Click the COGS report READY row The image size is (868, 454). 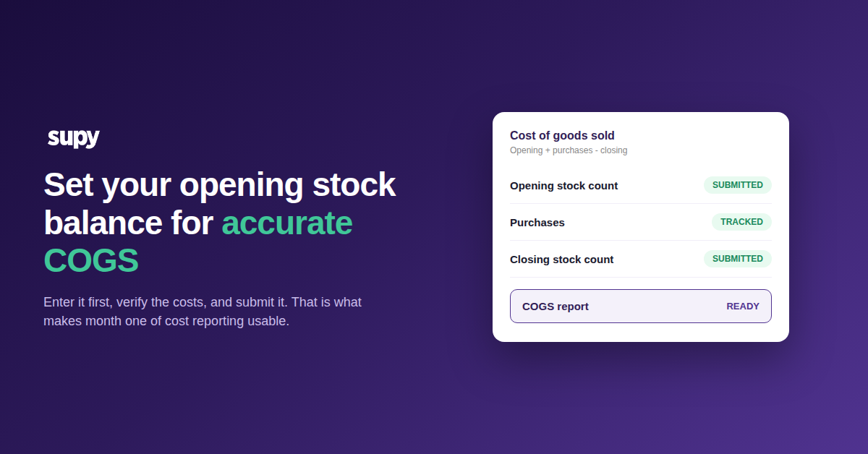tap(640, 306)
